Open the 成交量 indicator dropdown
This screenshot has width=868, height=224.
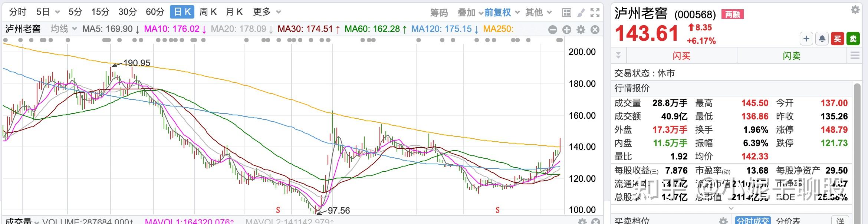click(22, 221)
